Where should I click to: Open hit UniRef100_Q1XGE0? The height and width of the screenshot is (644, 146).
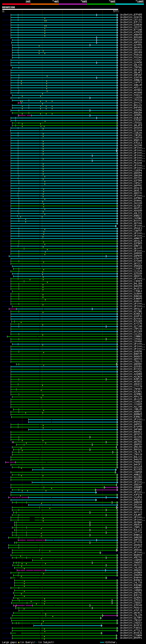pos(131,206)
